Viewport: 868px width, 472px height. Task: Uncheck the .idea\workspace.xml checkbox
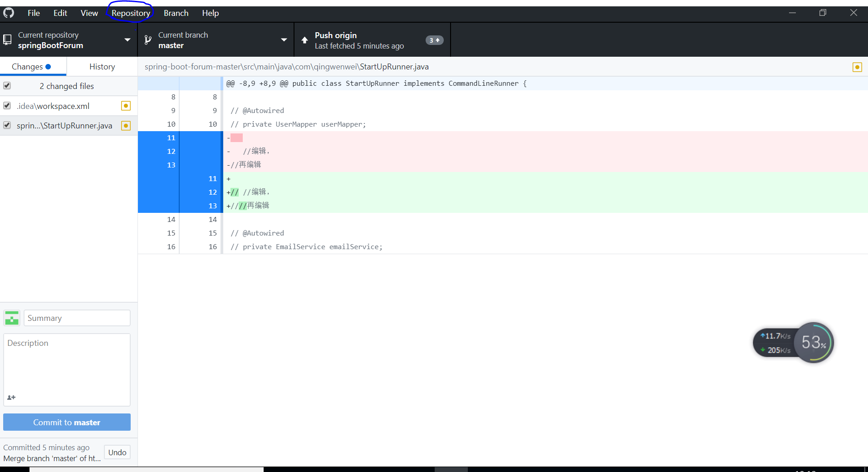pos(7,106)
